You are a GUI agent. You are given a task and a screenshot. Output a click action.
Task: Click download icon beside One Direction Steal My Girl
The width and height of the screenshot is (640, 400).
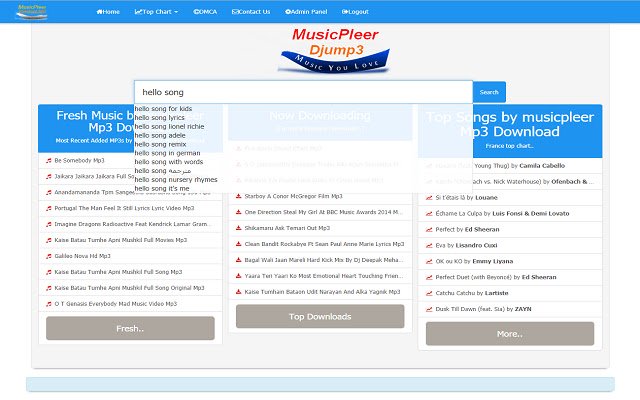coord(238,212)
